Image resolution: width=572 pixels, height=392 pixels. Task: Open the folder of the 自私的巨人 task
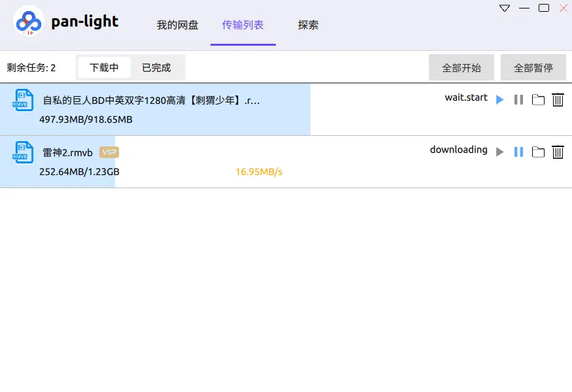pyautogui.click(x=538, y=99)
